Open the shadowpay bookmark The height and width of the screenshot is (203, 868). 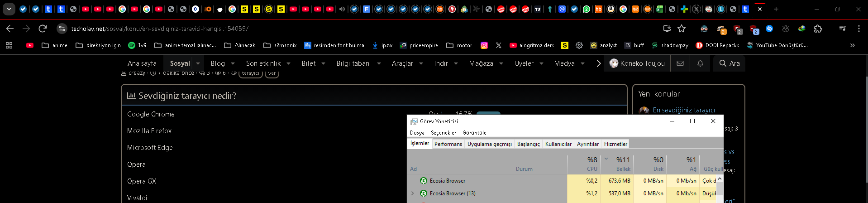(670, 45)
